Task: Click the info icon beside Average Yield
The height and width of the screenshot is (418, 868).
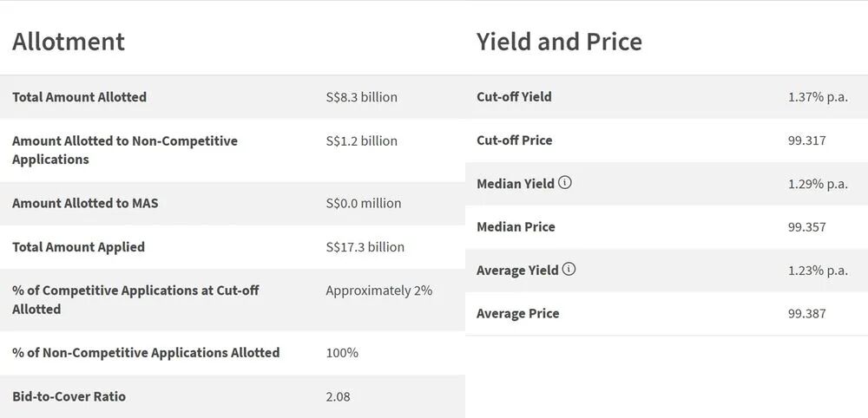Action: point(569,270)
